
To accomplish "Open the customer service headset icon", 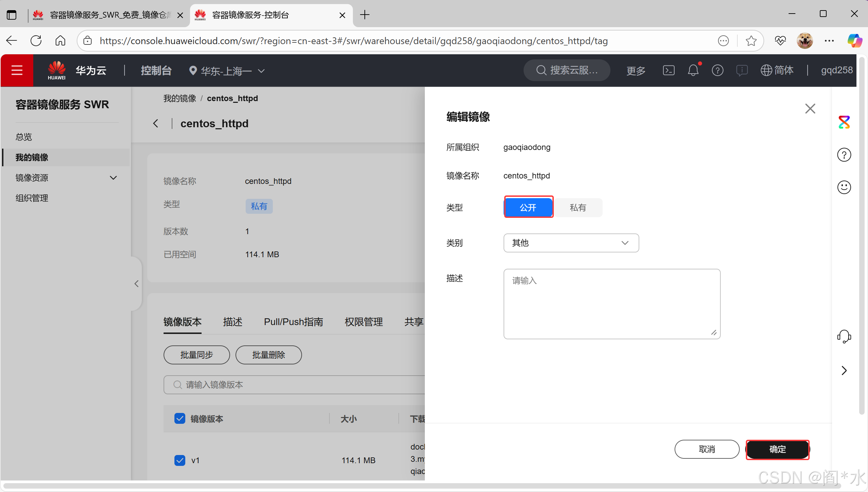I will point(844,337).
